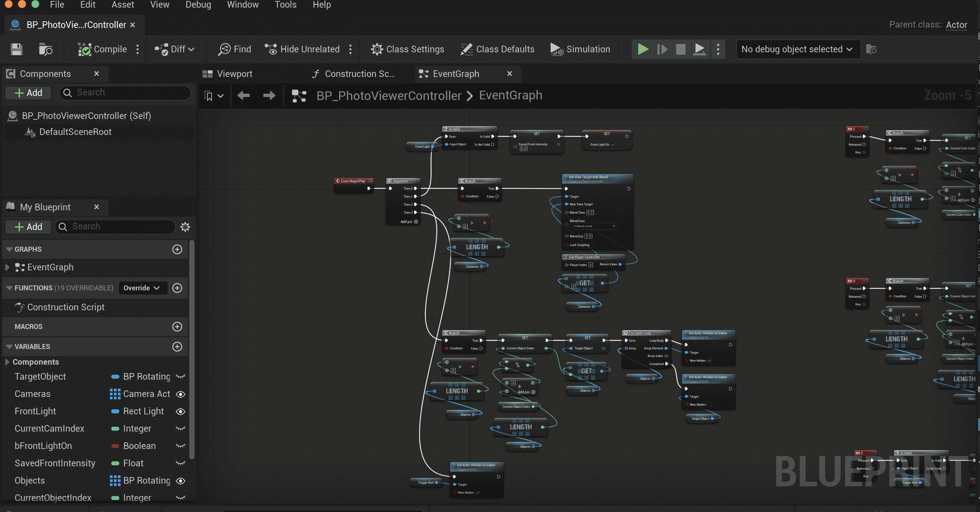
Task: Click the Stop simulation button
Action: point(680,49)
